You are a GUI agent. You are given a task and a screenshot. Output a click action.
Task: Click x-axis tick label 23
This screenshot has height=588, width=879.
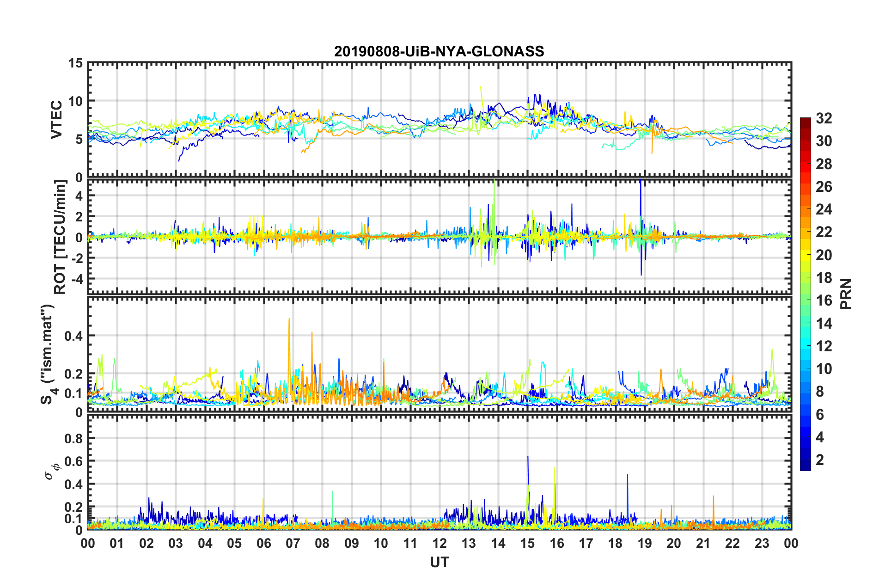coord(762,543)
